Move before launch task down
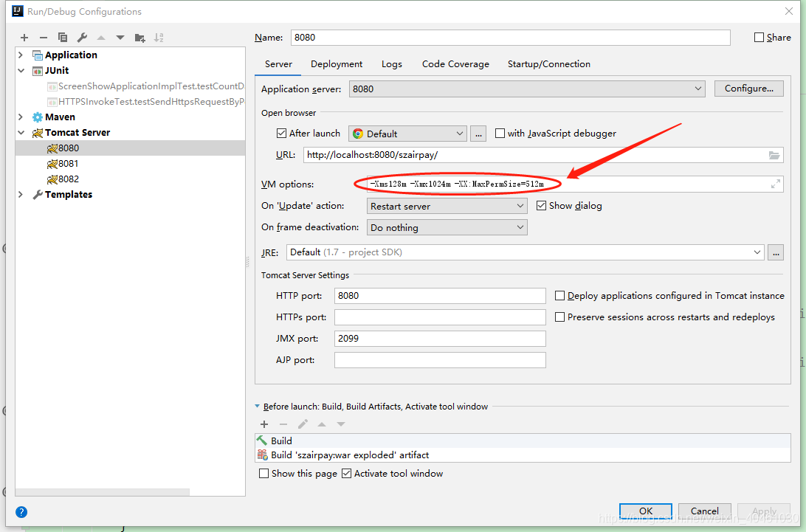 point(341,424)
